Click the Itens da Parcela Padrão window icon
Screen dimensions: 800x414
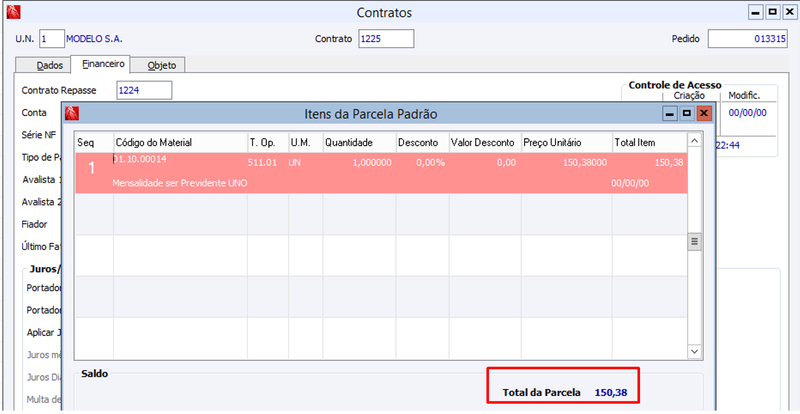coord(72,113)
